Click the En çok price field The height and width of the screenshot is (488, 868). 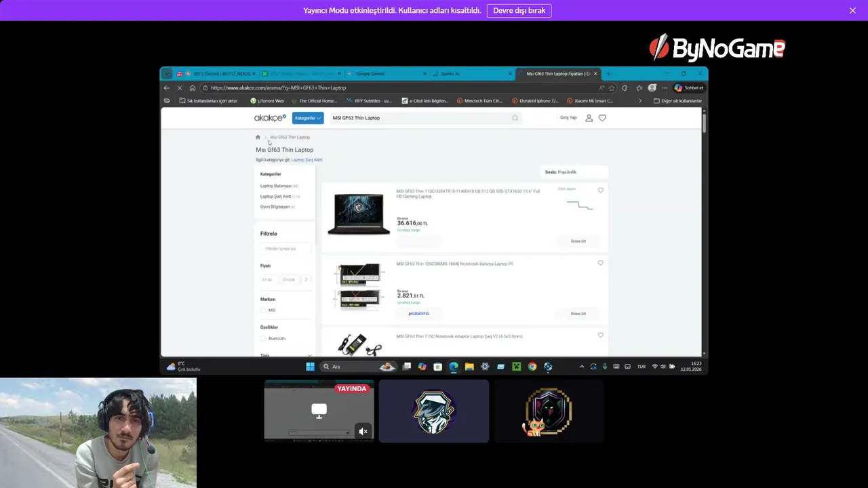coord(290,279)
